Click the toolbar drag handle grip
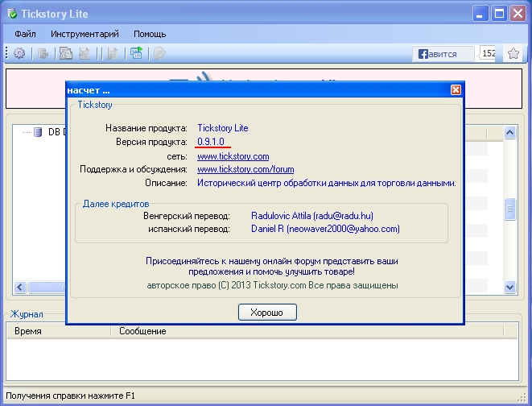Image resolution: width=532 pixels, height=406 pixels. (x=6, y=53)
